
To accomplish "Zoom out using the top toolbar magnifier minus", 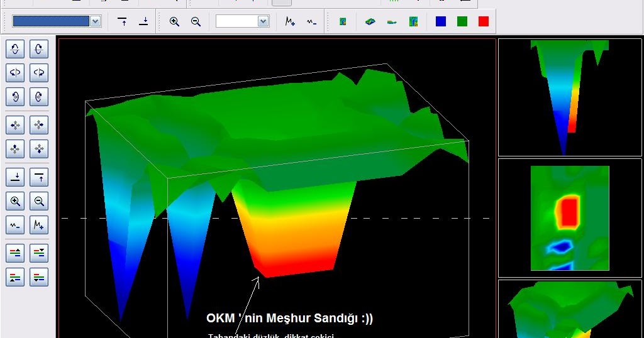I will click(x=196, y=21).
